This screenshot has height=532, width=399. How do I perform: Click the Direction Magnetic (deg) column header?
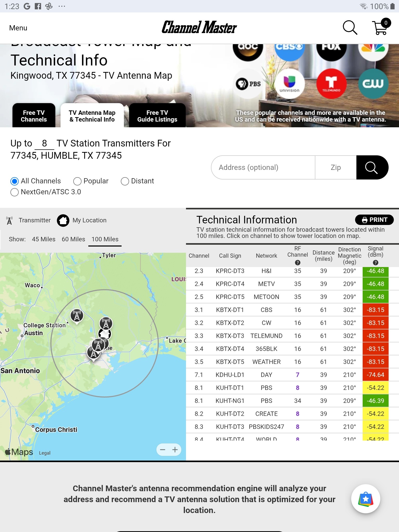350,256
